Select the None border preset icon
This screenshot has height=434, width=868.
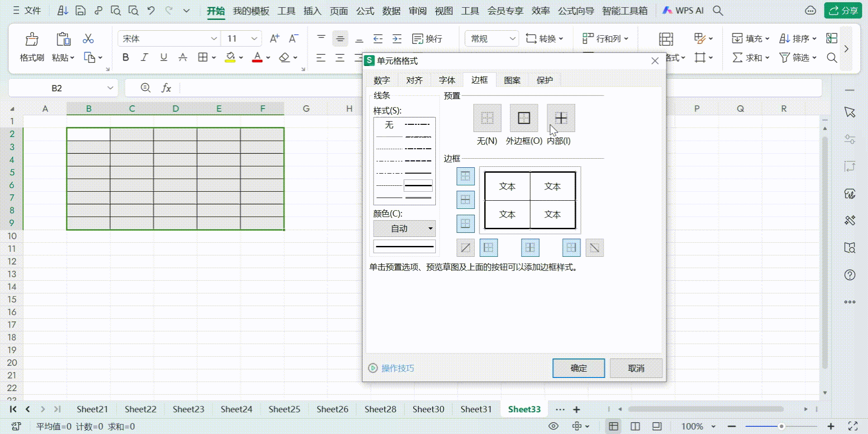click(487, 118)
